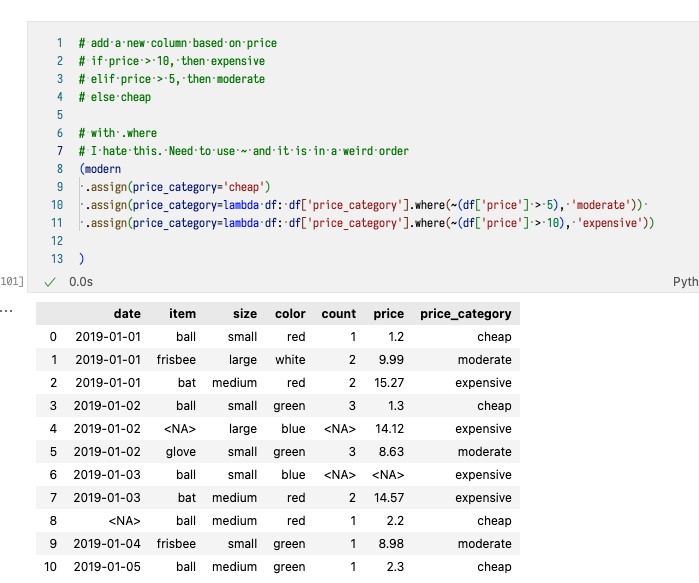Click the closing parenthesis on line 13
The height and width of the screenshot is (583, 699).
click(x=81, y=259)
